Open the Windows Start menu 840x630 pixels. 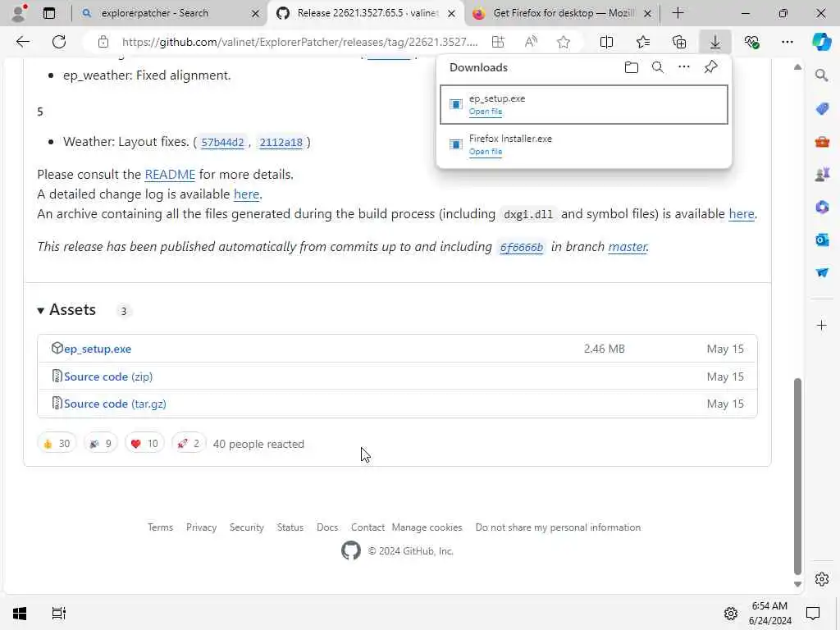pos(20,614)
